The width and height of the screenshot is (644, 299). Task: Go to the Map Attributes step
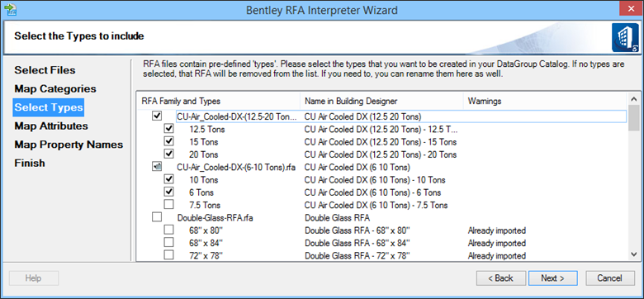tap(51, 126)
